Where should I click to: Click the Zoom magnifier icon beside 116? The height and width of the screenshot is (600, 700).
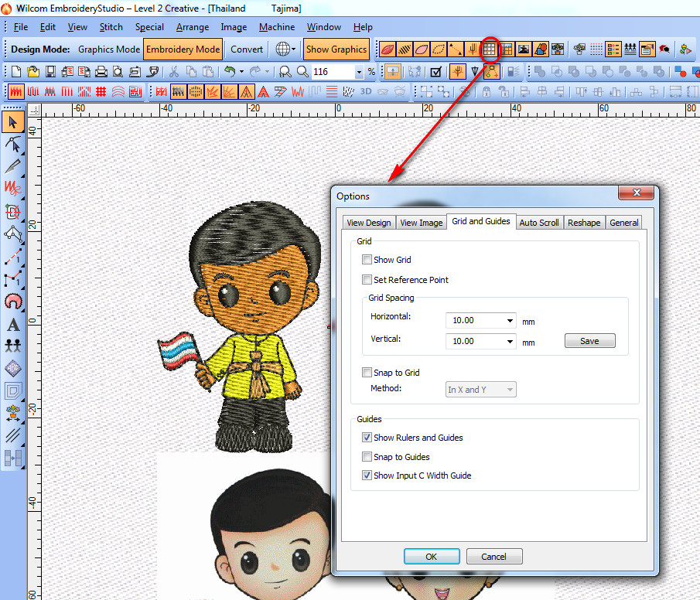click(302, 71)
